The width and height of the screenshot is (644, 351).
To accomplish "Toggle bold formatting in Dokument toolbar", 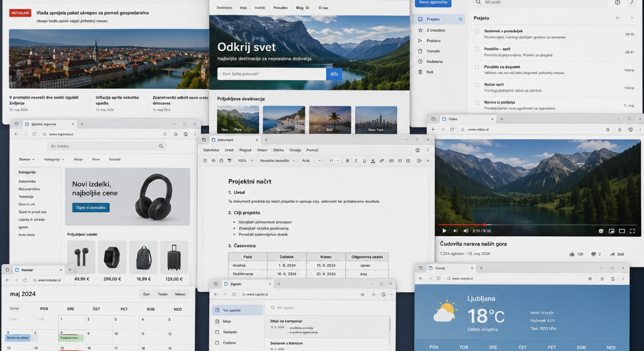I will (x=348, y=161).
